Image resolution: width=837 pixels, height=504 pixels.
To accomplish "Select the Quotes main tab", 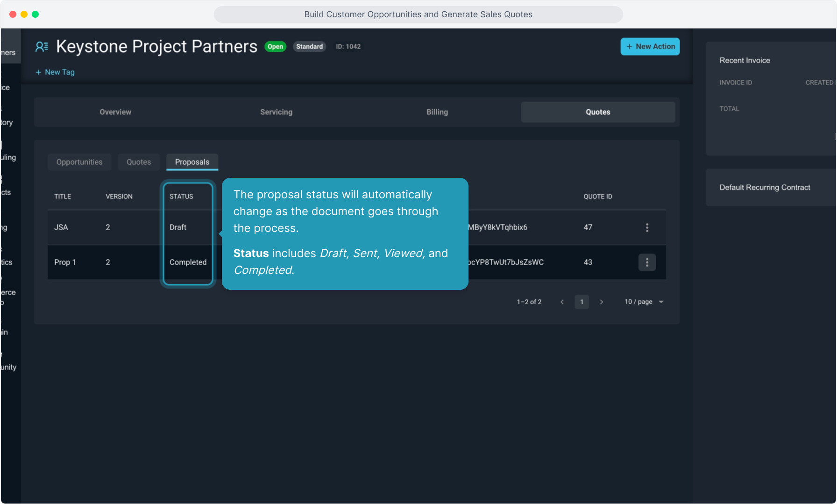I will click(598, 112).
